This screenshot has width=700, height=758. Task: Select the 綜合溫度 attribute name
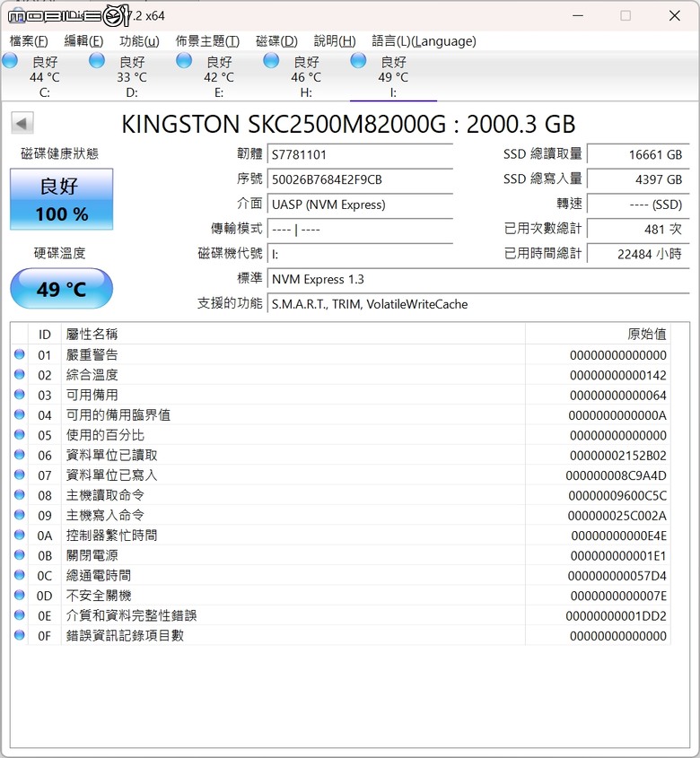(x=92, y=375)
